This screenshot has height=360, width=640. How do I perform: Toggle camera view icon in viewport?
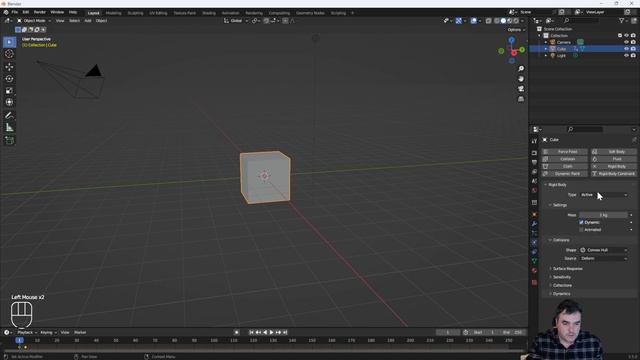[x=521, y=89]
